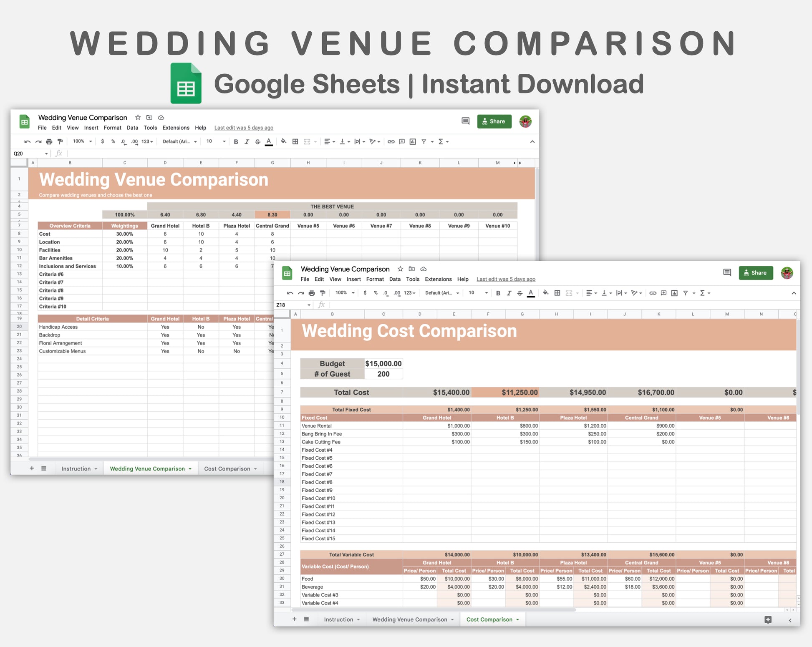This screenshot has height=647, width=812.
Task: Click the paint format icon in front window
Action: 323,293
